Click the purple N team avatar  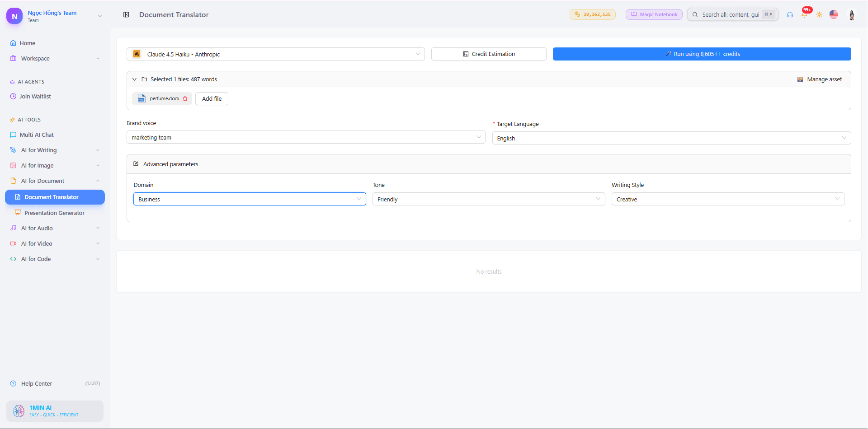point(14,16)
